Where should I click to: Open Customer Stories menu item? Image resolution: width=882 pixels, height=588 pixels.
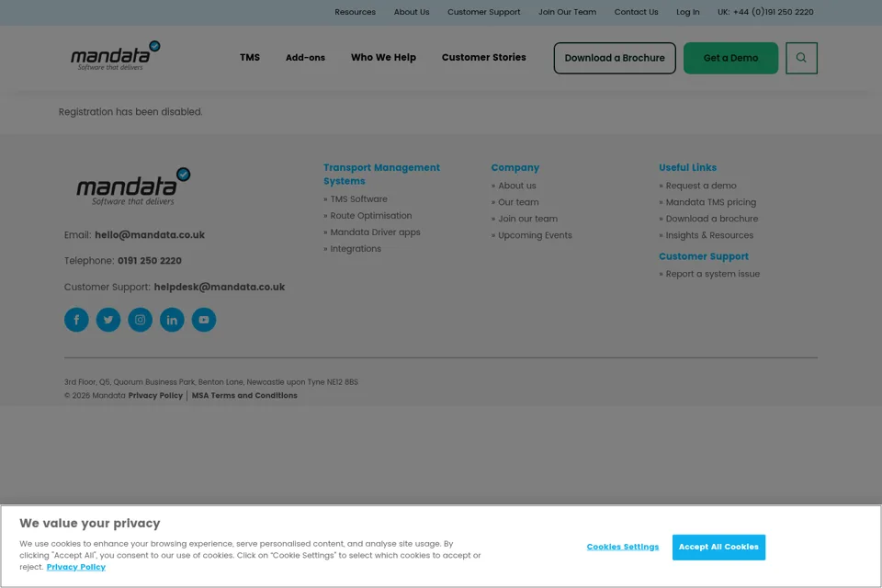484,57
